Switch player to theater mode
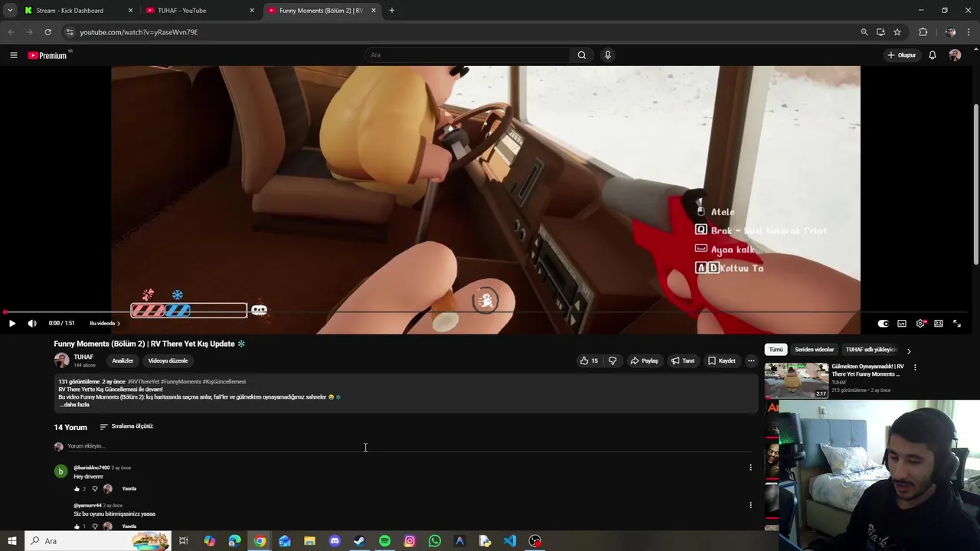Viewport: 980px width, 551px height. click(x=939, y=324)
